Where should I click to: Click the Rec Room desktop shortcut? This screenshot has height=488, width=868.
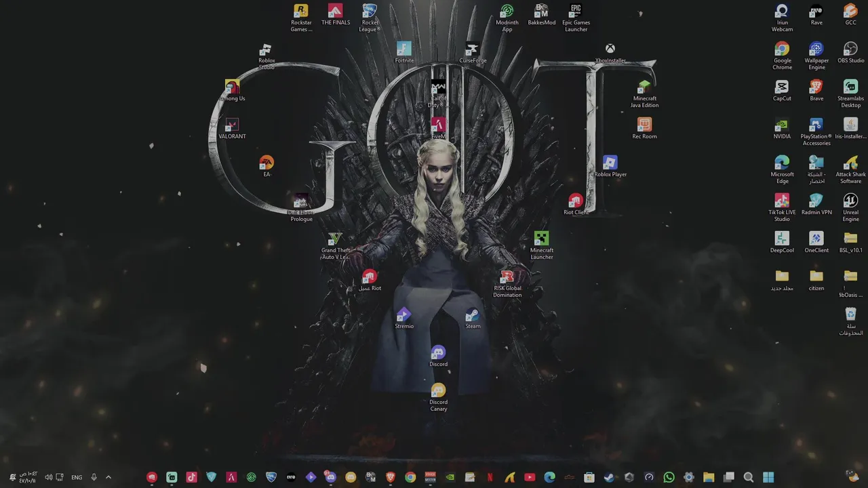tap(644, 129)
